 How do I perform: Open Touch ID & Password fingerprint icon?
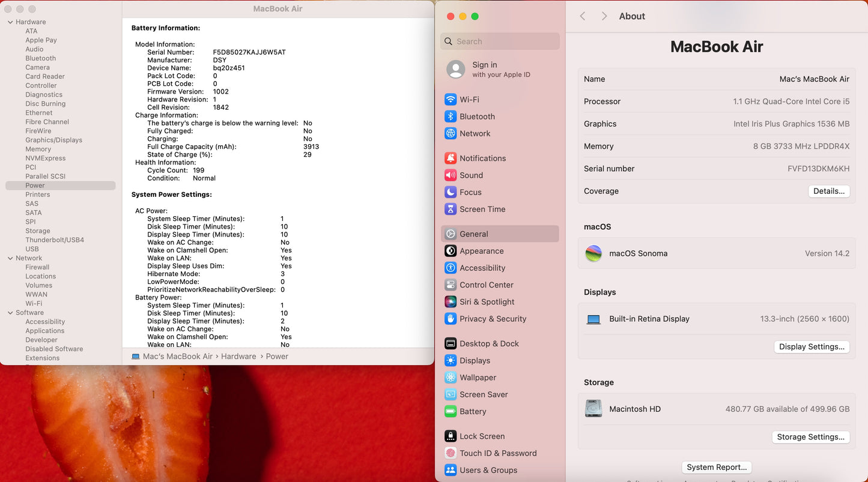click(x=451, y=453)
